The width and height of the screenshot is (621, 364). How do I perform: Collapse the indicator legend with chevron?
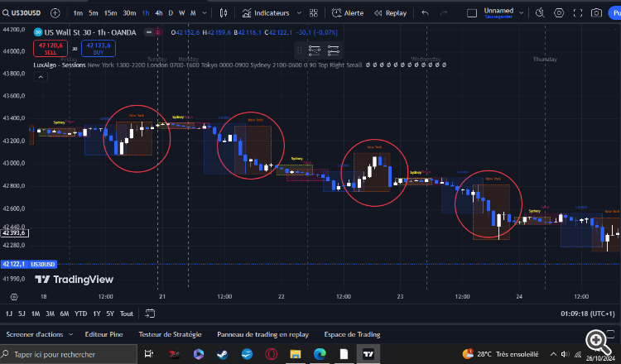pyautogui.click(x=41, y=77)
